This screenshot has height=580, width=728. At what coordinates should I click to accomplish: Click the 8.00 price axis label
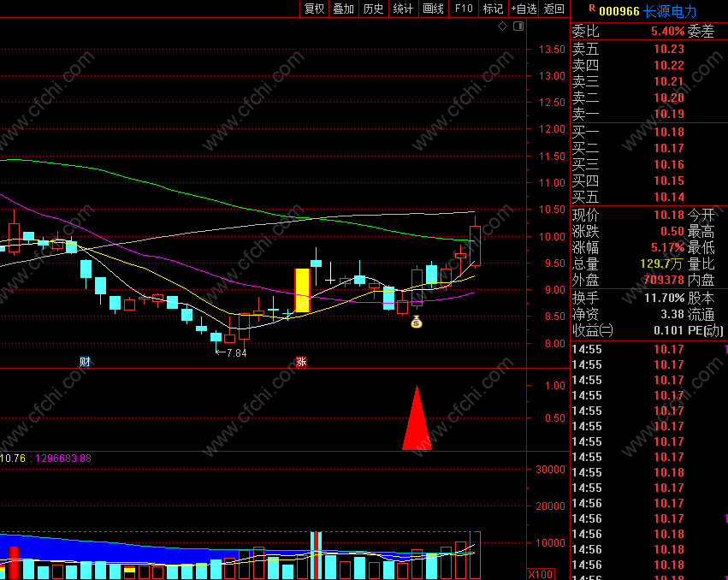click(x=555, y=343)
